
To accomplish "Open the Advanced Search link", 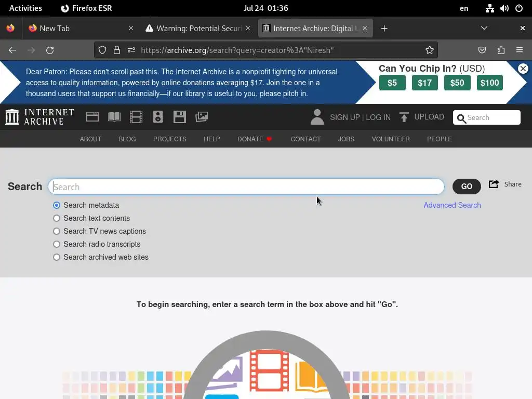I will pos(453,205).
